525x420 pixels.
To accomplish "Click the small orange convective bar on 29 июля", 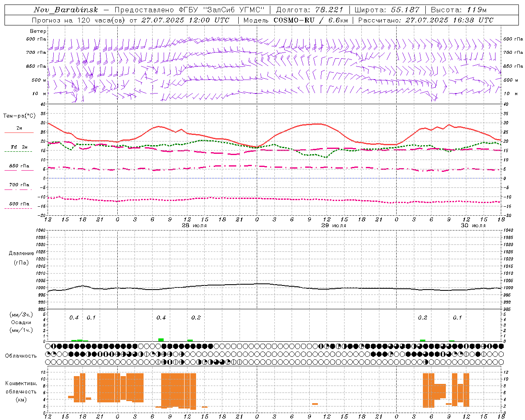I will (315, 404).
